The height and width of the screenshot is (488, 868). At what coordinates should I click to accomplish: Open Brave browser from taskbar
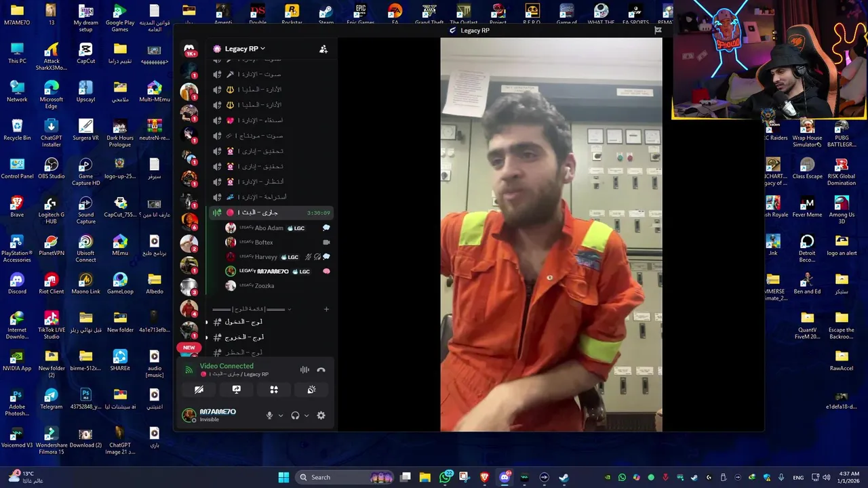point(484,477)
